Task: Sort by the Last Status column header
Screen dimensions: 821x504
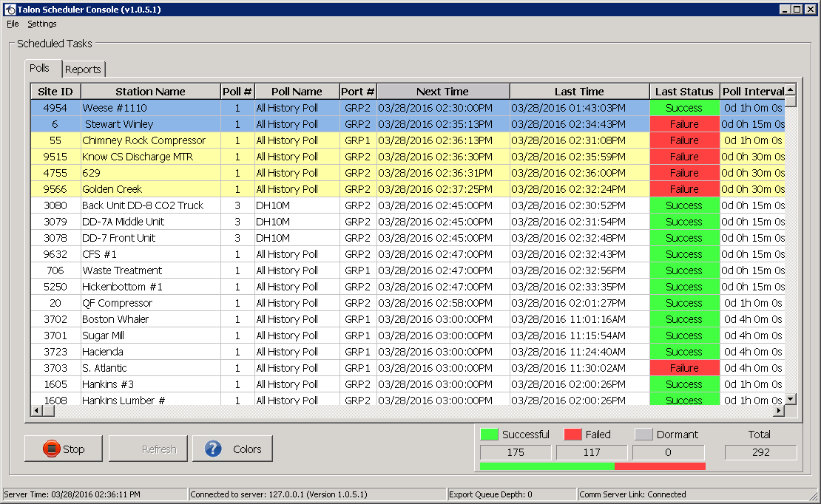Action: point(684,92)
